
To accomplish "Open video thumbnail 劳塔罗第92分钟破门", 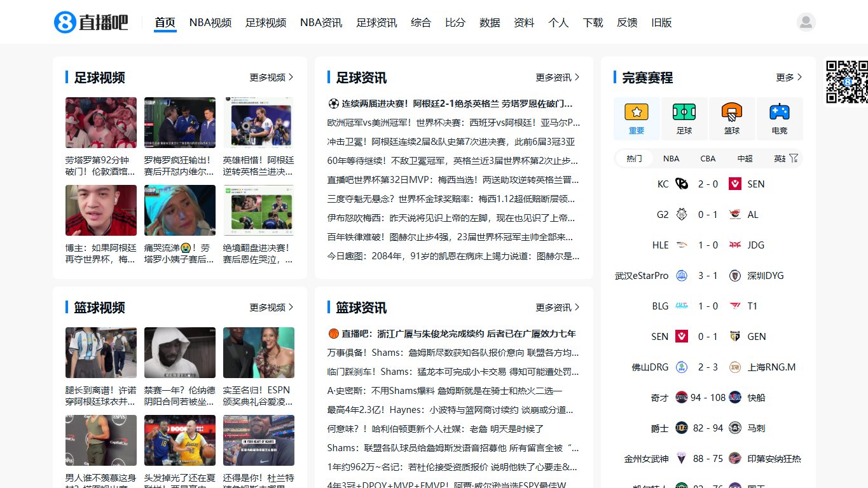I will [x=101, y=123].
